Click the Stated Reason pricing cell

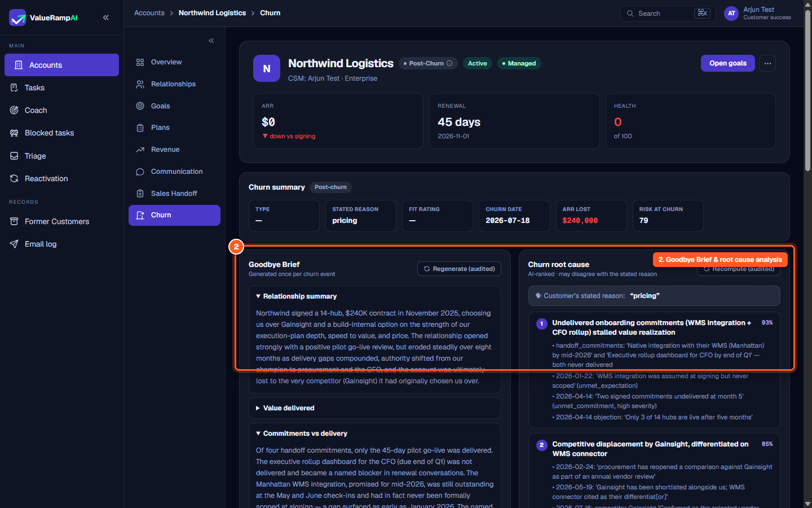tap(361, 216)
